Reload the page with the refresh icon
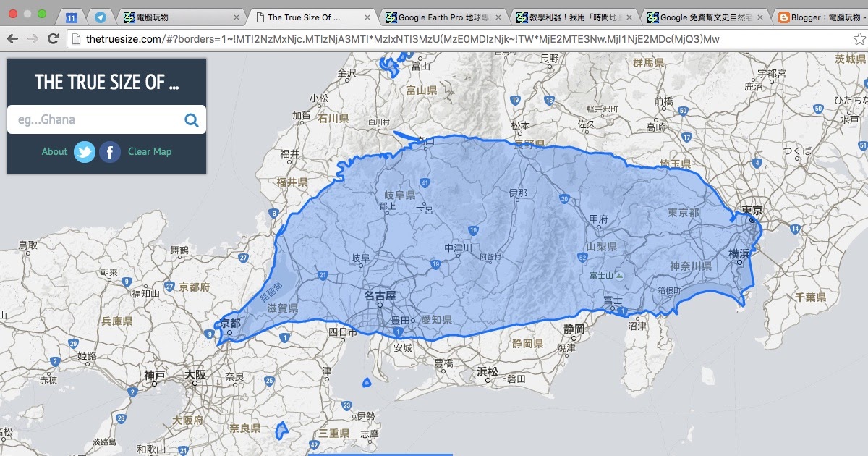The width and height of the screenshot is (868, 456). (54, 37)
